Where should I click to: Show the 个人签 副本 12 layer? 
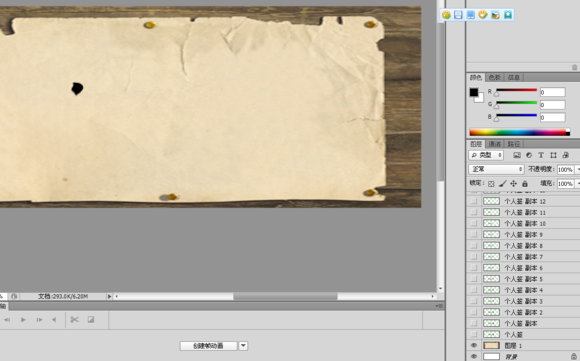474,201
